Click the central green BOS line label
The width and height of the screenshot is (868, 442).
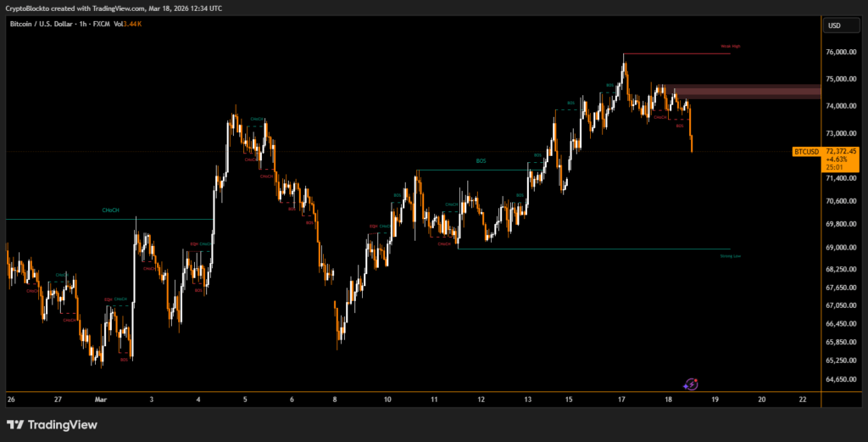coord(481,161)
